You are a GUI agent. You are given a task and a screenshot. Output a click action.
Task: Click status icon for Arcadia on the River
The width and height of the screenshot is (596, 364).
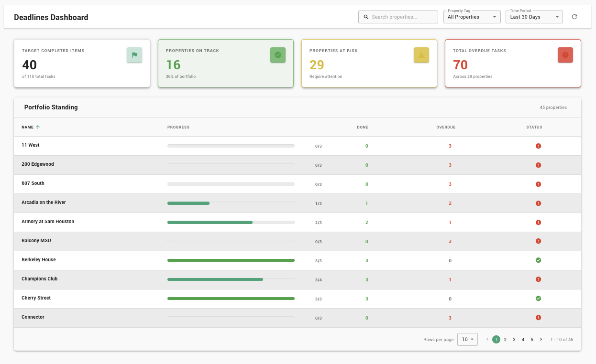coord(538,203)
